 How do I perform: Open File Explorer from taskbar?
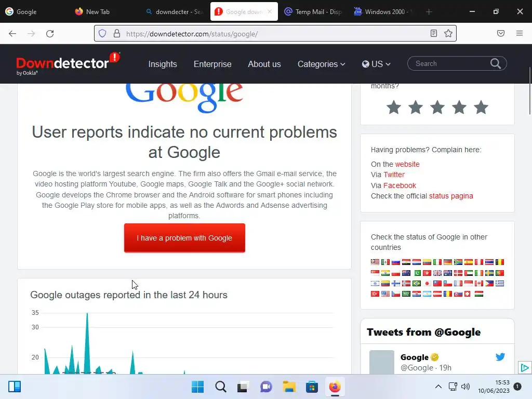pos(289,387)
